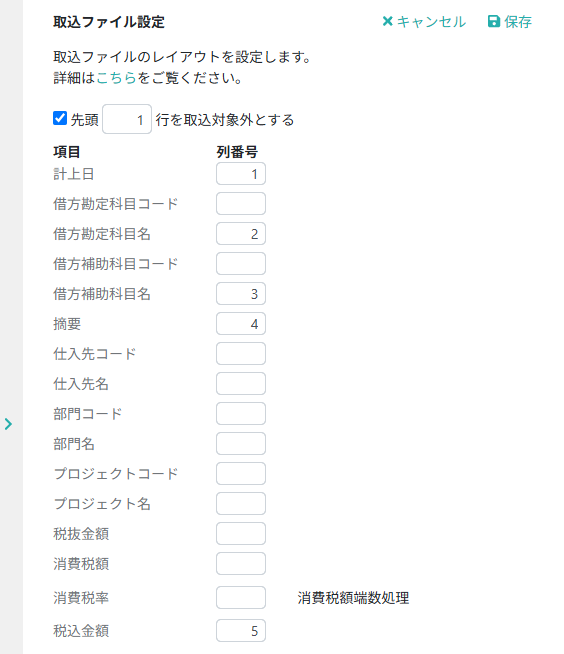564x654 pixels.
Task: Focus the header row count input
Action: 127,119
